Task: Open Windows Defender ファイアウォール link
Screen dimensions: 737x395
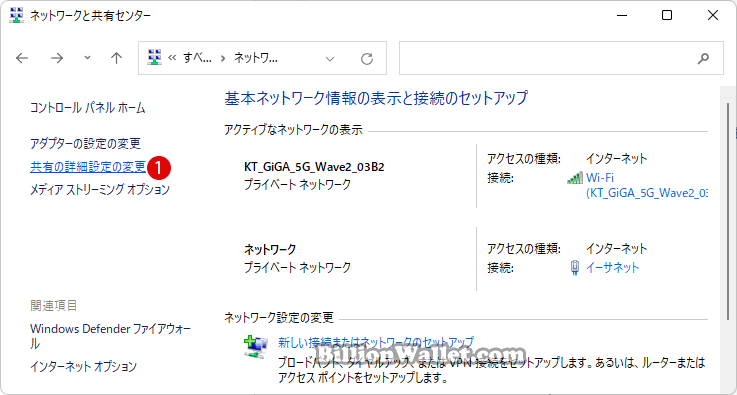Action: coord(110,336)
